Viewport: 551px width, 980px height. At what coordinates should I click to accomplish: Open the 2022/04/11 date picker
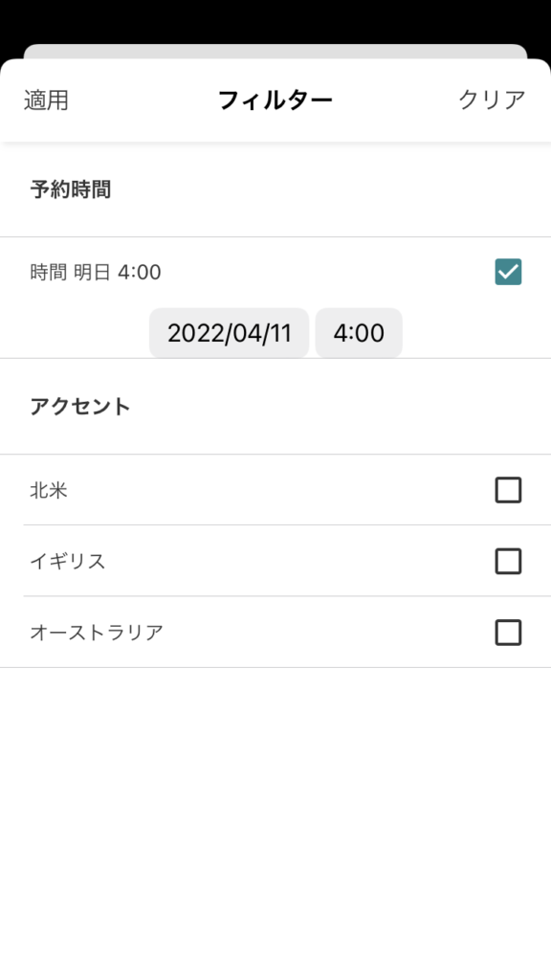click(x=230, y=333)
